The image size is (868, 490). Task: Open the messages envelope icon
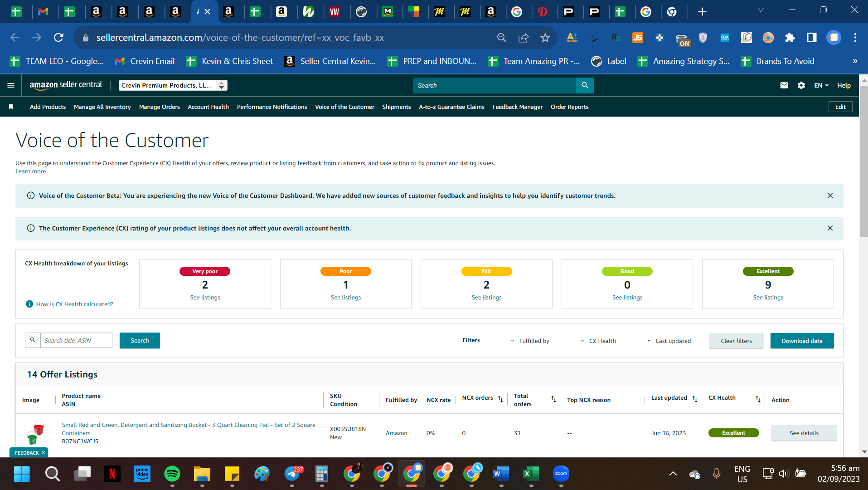784,85
